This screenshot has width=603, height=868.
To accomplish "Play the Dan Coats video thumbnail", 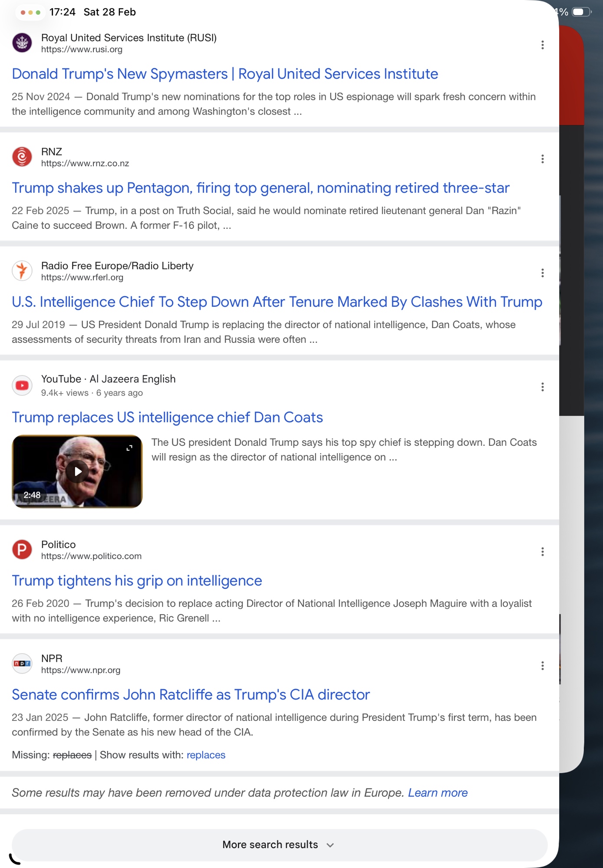I will [77, 471].
